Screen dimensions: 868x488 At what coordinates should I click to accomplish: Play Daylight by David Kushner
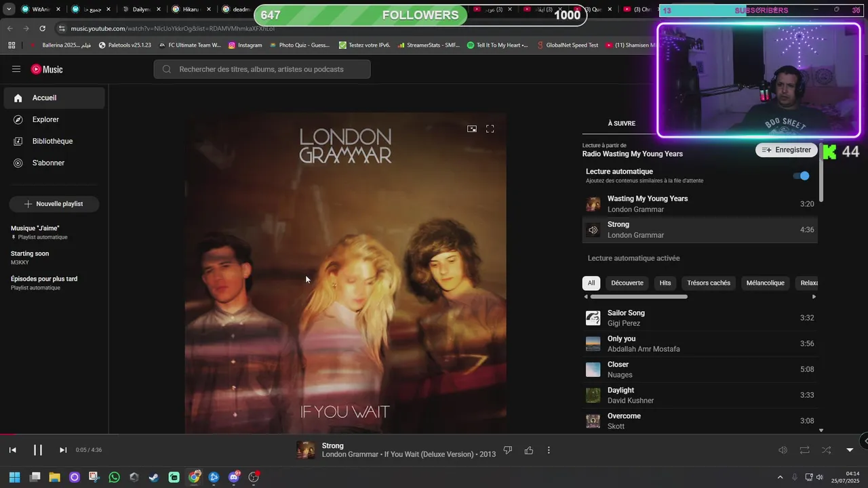tap(700, 395)
